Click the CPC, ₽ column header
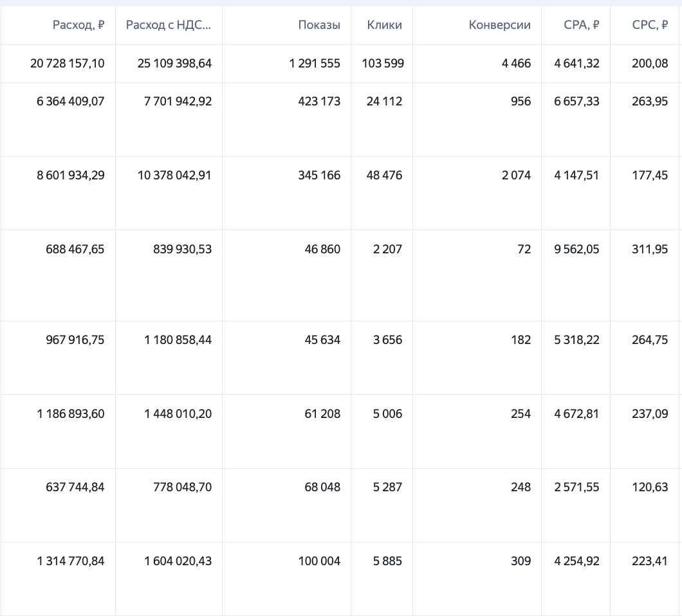Viewport: 682px width, 616px height. (650, 25)
